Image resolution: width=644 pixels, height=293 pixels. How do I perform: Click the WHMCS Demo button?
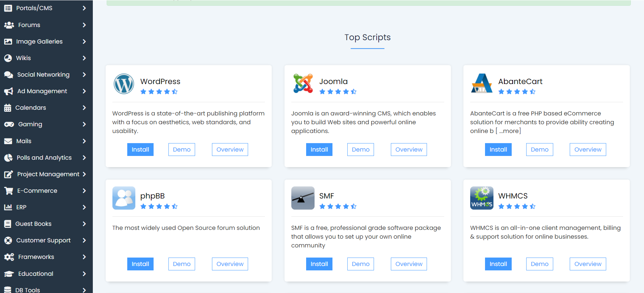(x=540, y=264)
